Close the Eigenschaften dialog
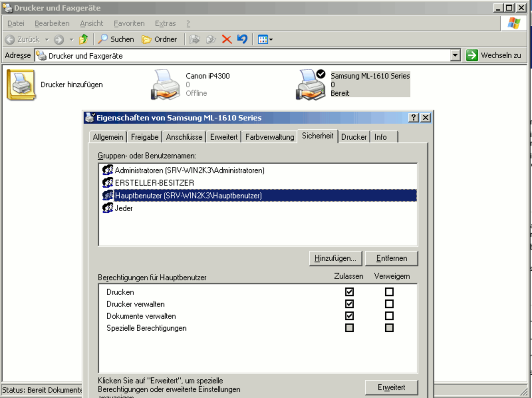532x398 pixels. coord(425,118)
